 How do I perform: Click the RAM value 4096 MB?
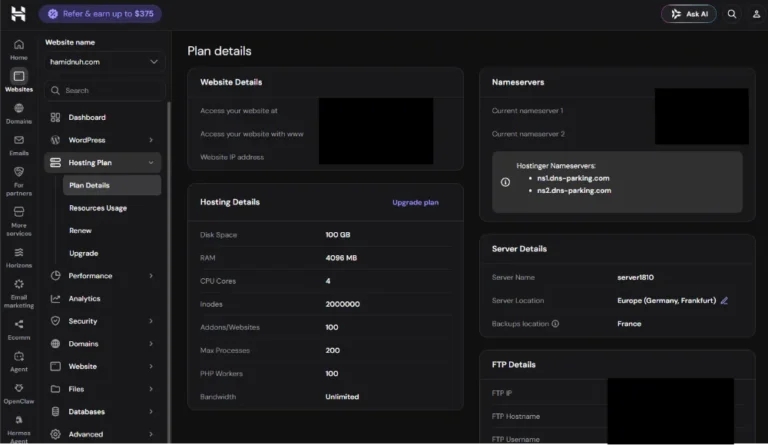pyautogui.click(x=341, y=258)
